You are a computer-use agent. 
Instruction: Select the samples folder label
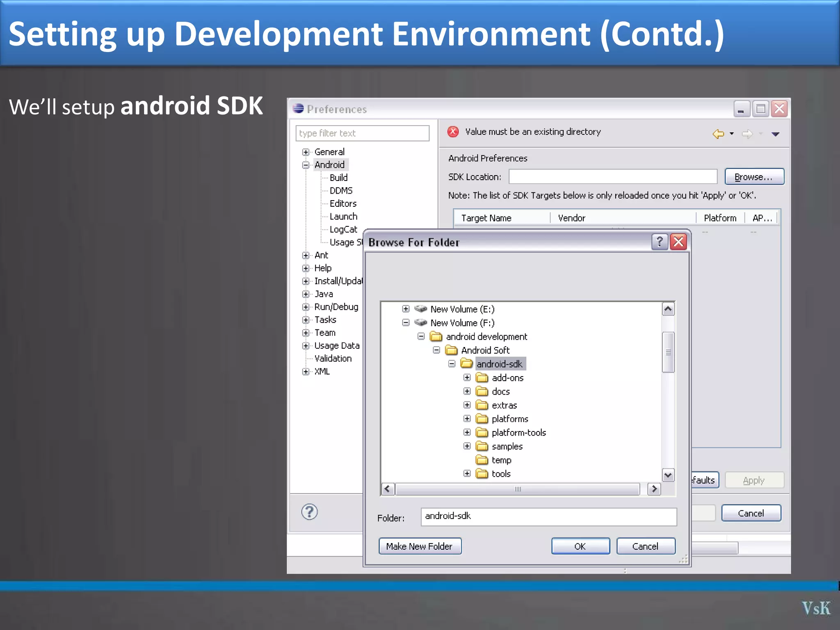(x=507, y=446)
